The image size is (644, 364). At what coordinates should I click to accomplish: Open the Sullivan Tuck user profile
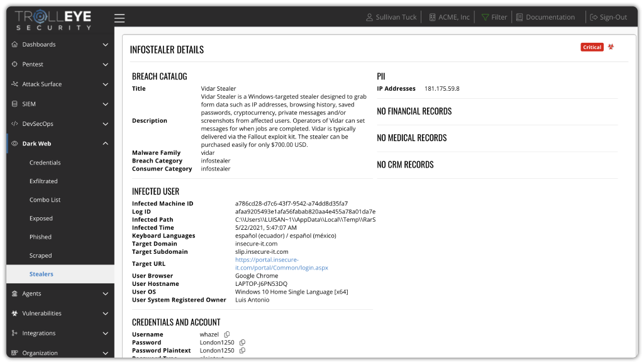(x=391, y=17)
